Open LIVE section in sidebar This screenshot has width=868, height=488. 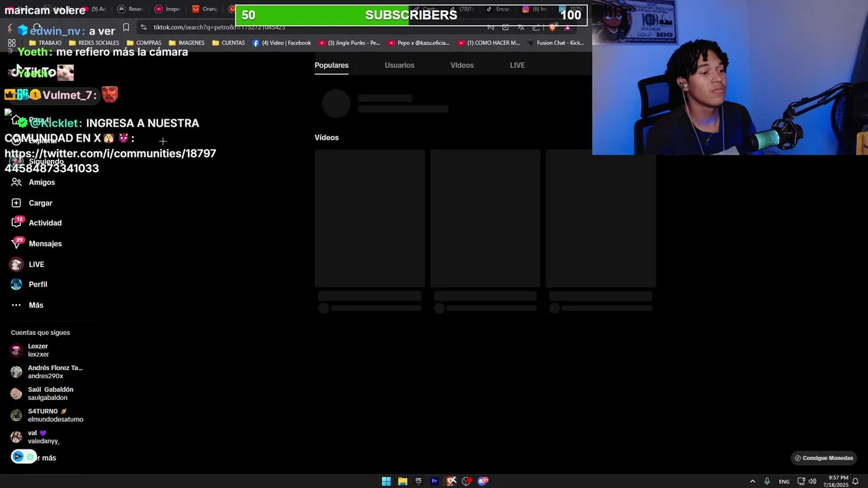click(28, 264)
